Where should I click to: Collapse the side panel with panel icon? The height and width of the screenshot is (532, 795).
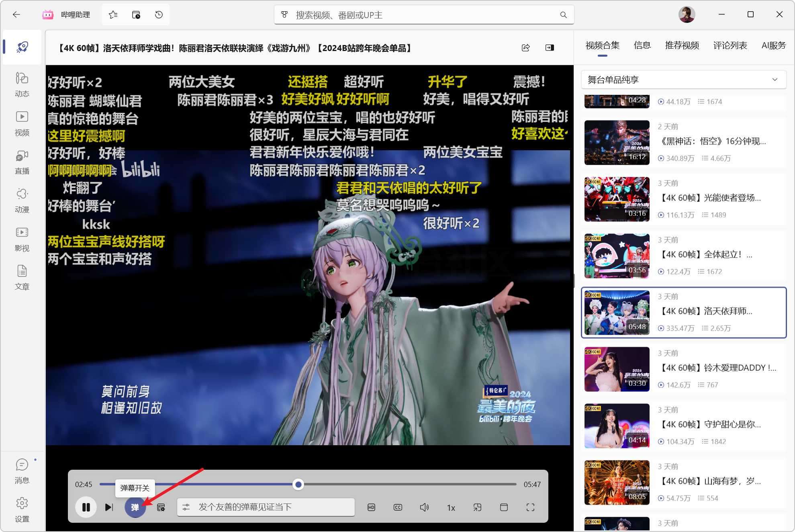550,48
